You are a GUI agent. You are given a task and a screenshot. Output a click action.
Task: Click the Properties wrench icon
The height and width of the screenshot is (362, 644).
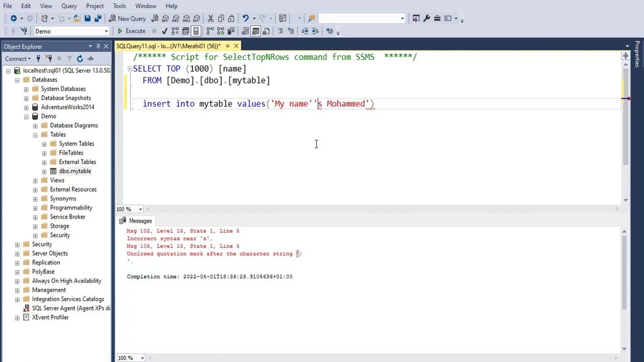[427, 19]
